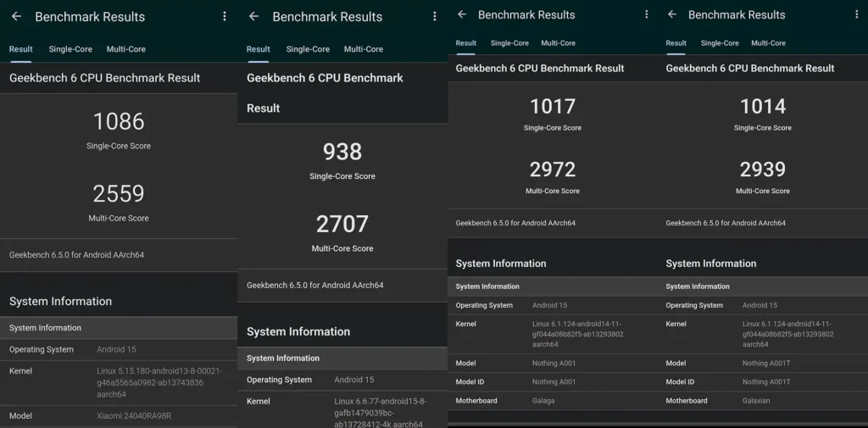Click the multi-core score value 2559
This screenshot has width=868, height=428.
119,194
